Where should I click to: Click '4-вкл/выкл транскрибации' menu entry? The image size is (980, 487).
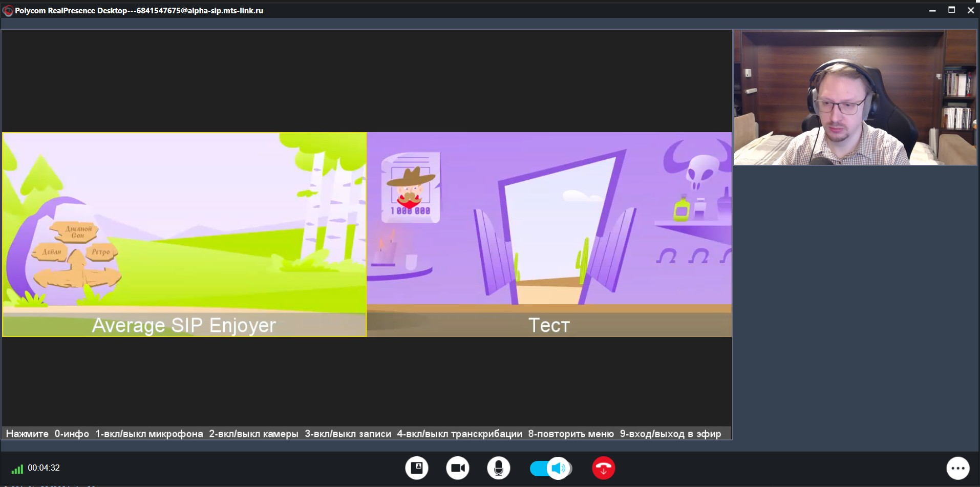pos(459,434)
